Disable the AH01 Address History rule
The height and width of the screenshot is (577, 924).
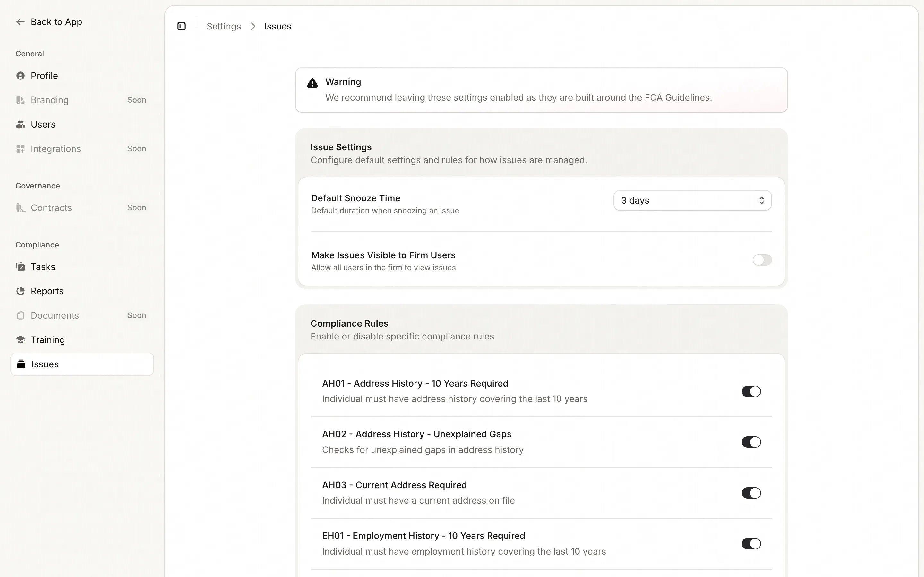pos(751,391)
